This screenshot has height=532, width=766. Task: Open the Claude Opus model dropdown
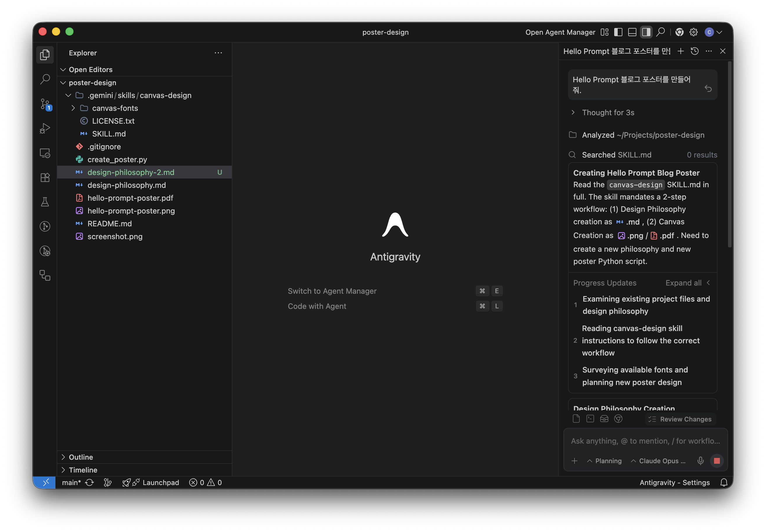pos(658,461)
